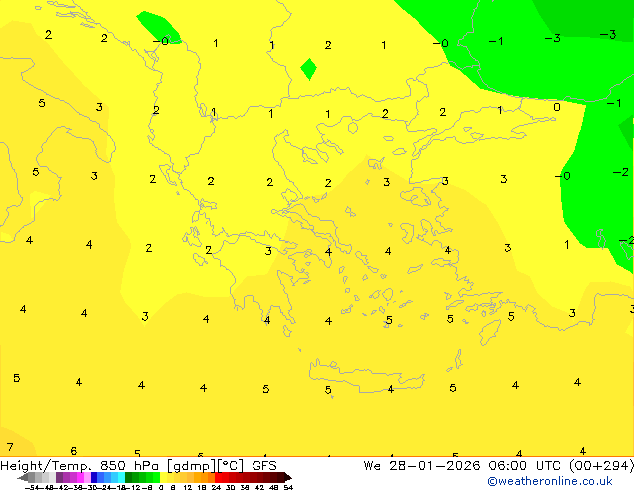Pick the bright yellow legend swatch

pos(163,477)
